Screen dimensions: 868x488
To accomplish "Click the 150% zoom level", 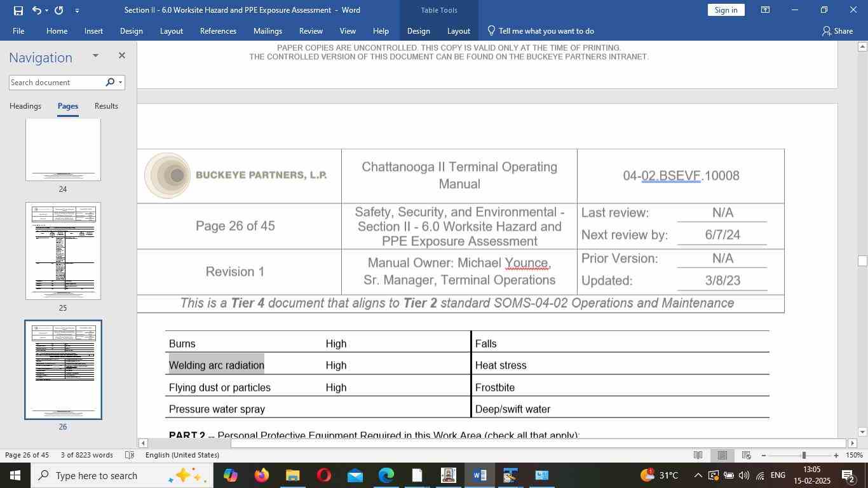I will pos(854,455).
